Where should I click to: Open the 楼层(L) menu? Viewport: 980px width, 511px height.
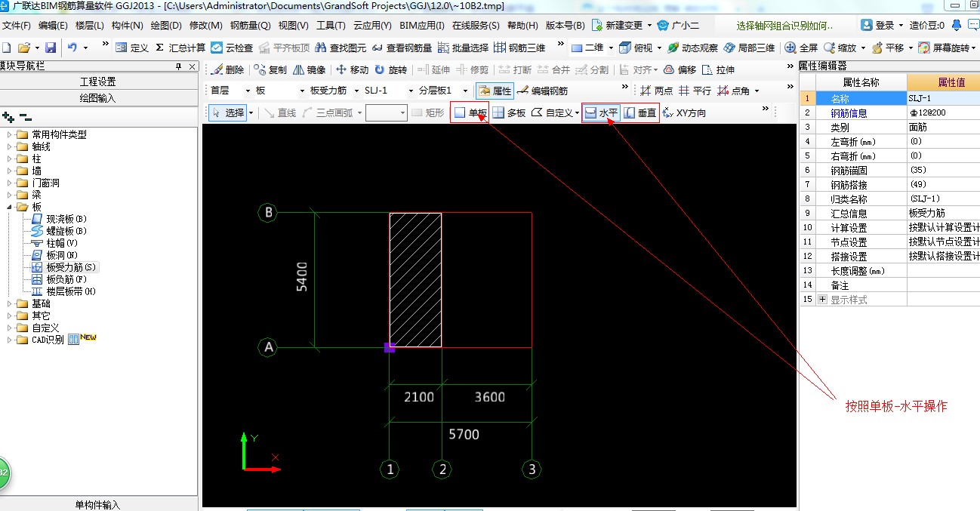point(90,26)
